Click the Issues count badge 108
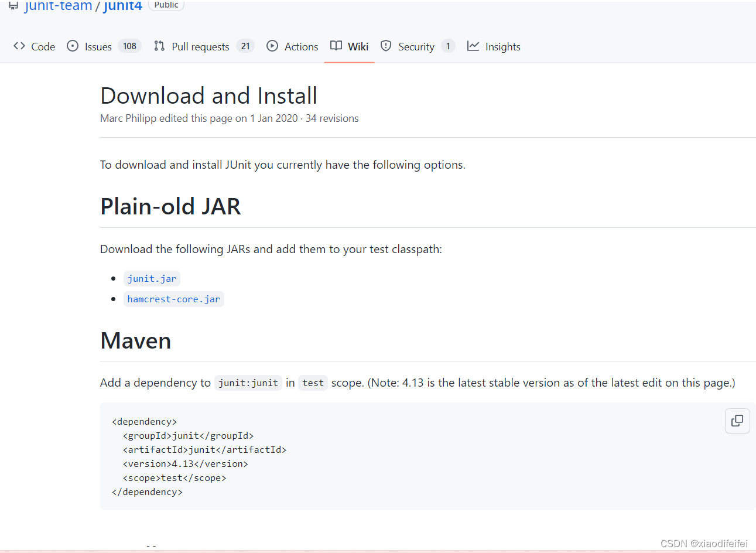 [x=129, y=46]
